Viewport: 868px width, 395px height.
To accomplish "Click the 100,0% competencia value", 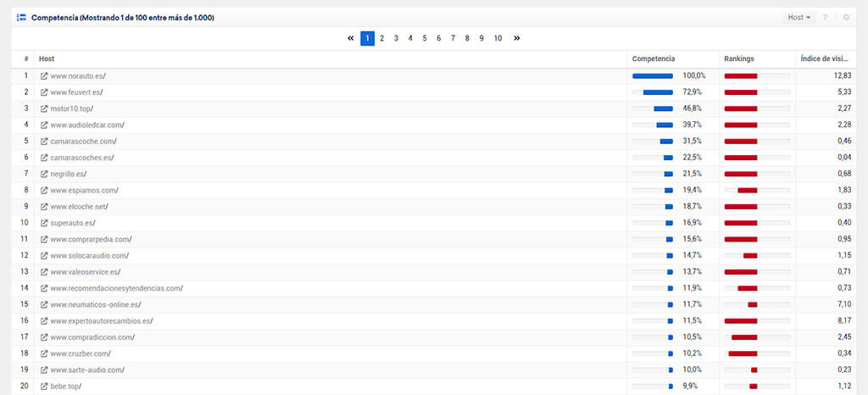I will click(694, 75).
